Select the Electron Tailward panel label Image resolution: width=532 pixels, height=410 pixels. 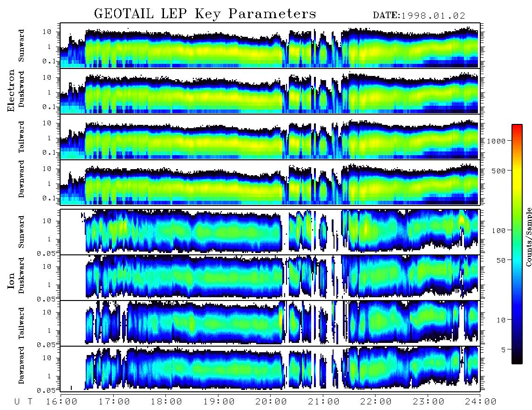coord(21,137)
